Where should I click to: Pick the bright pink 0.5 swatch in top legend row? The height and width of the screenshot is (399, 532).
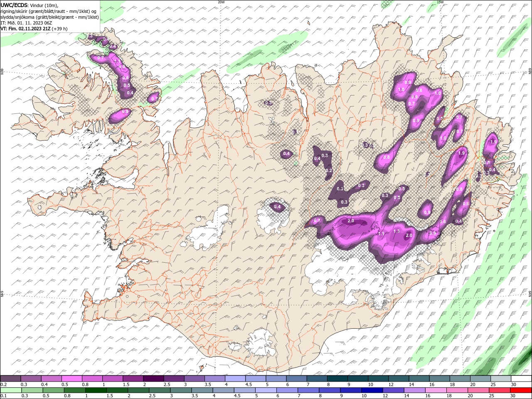[x=72, y=379]
